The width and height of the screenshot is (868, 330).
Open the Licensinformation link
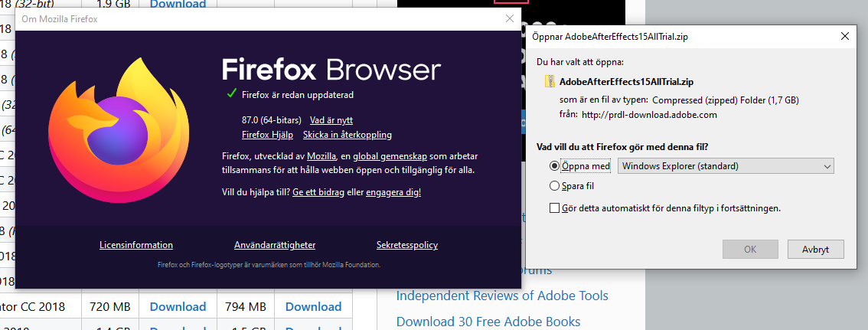(136, 245)
